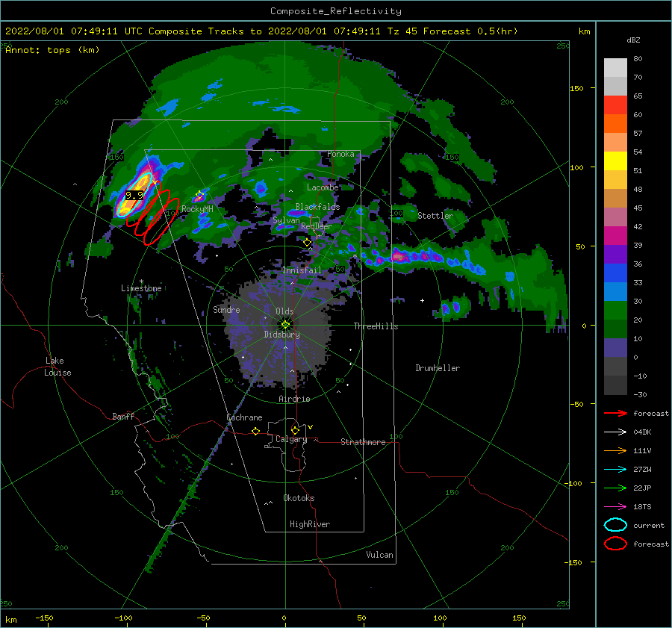Image resolution: width=672 pixels, height=628 pixels.
Task: Pick the darkest gray -30 to -10 swatch
Action: tap(615, 385)
